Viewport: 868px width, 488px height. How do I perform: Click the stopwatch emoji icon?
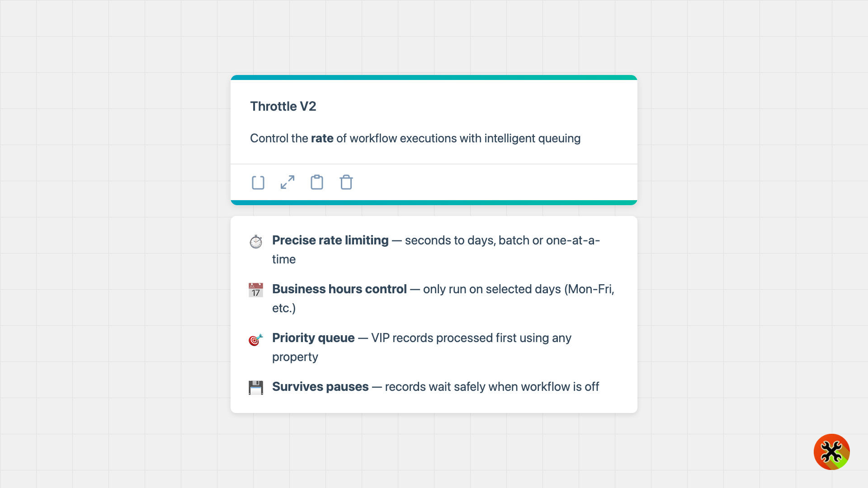(256, 241)
